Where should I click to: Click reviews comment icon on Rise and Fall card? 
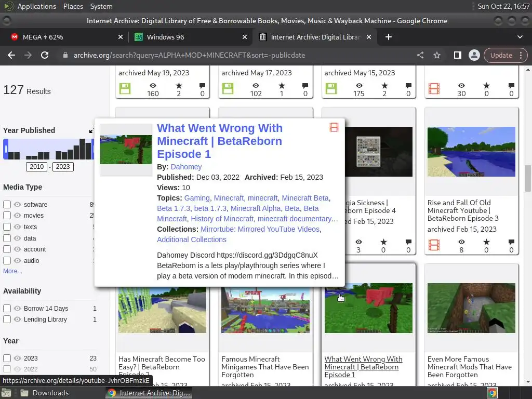tap(511, 242)
